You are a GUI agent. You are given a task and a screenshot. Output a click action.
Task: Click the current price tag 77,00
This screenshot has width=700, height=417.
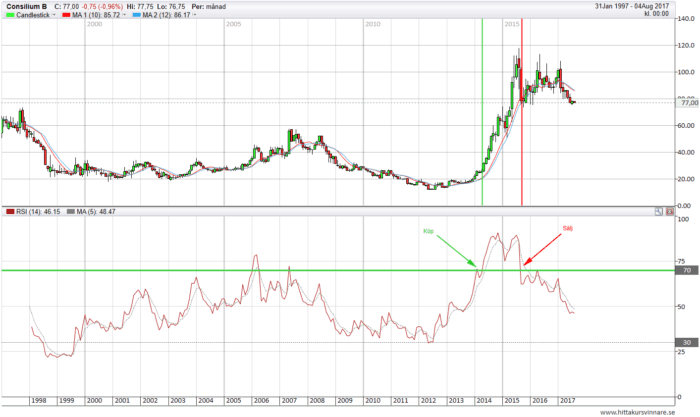tap(688, 103)
